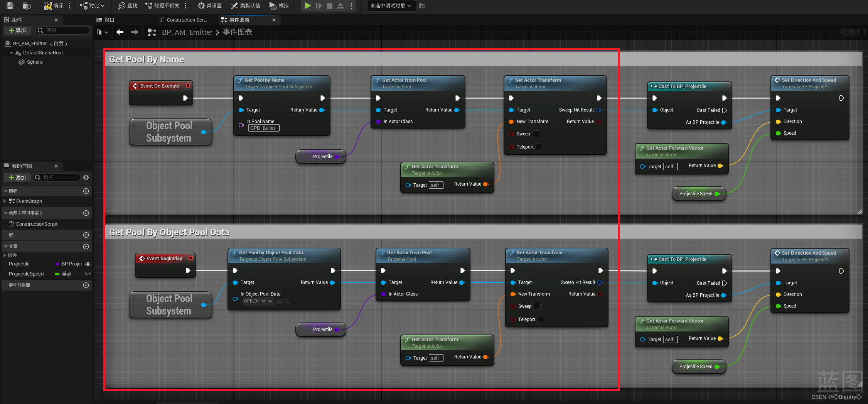Viewport: 868px width, 404px height.
Task: Click the back navigation arrow
Action: (120, 32)
